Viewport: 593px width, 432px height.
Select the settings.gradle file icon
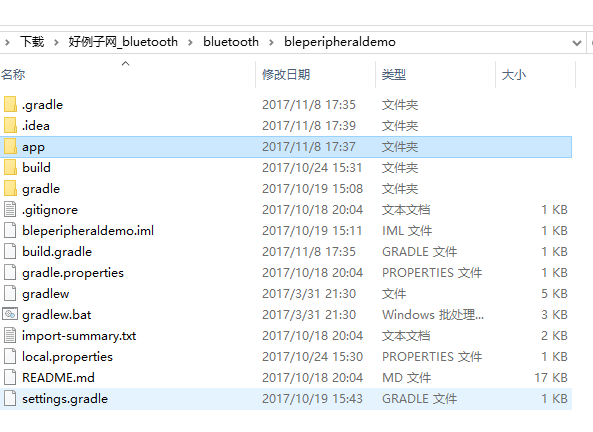[10, 398]
